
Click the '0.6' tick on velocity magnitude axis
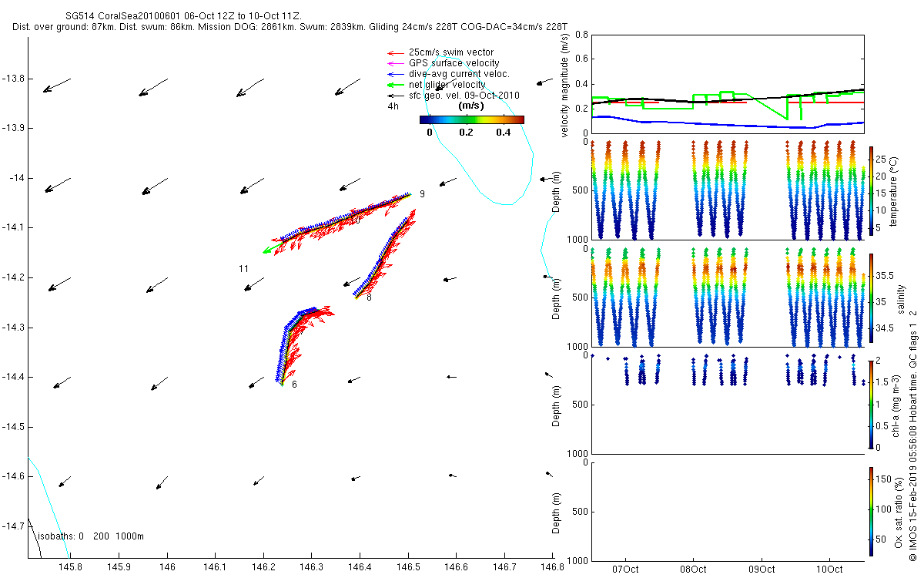[x=581, y=59]
